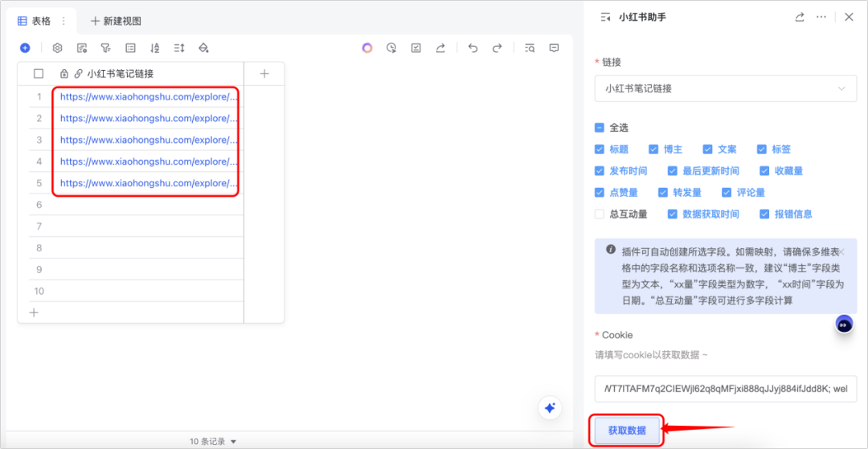Open the colorful AI ring icon
868x449 pixels.
[x=367, y=48]
